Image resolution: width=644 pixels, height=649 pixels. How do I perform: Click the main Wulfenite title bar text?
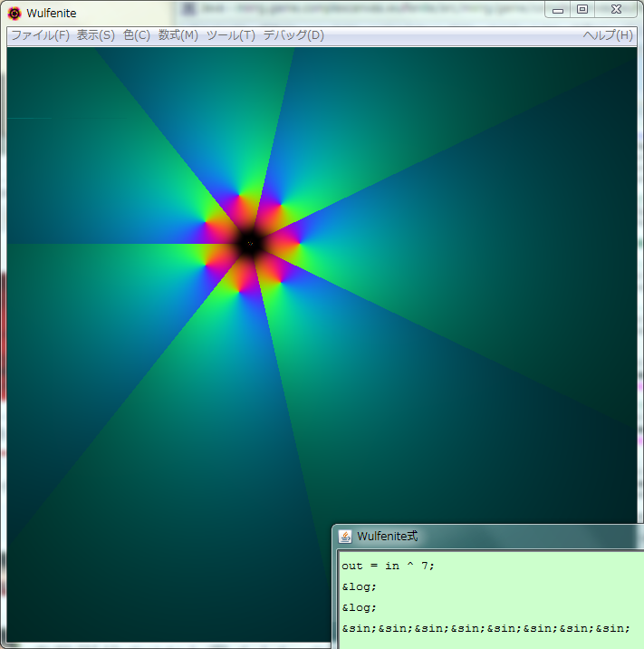52,13
